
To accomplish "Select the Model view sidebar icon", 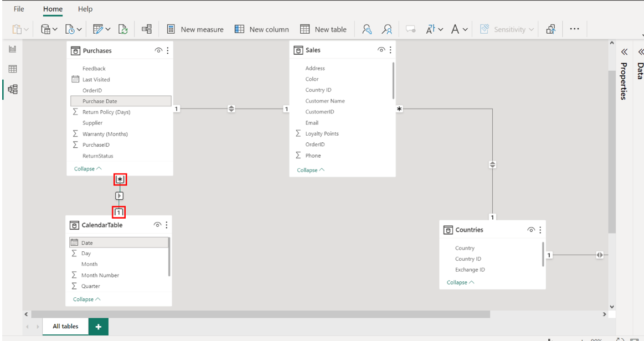I will 12,89.
